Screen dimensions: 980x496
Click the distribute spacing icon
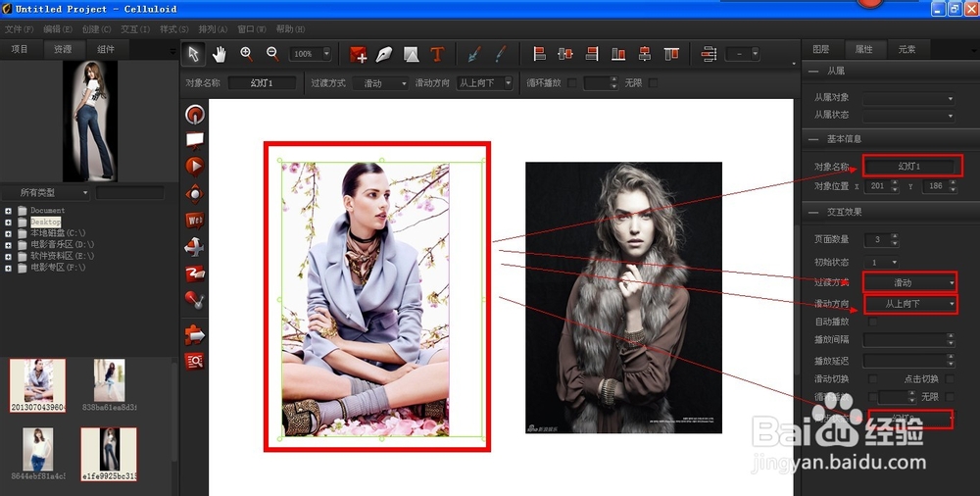tap(709, 55)
